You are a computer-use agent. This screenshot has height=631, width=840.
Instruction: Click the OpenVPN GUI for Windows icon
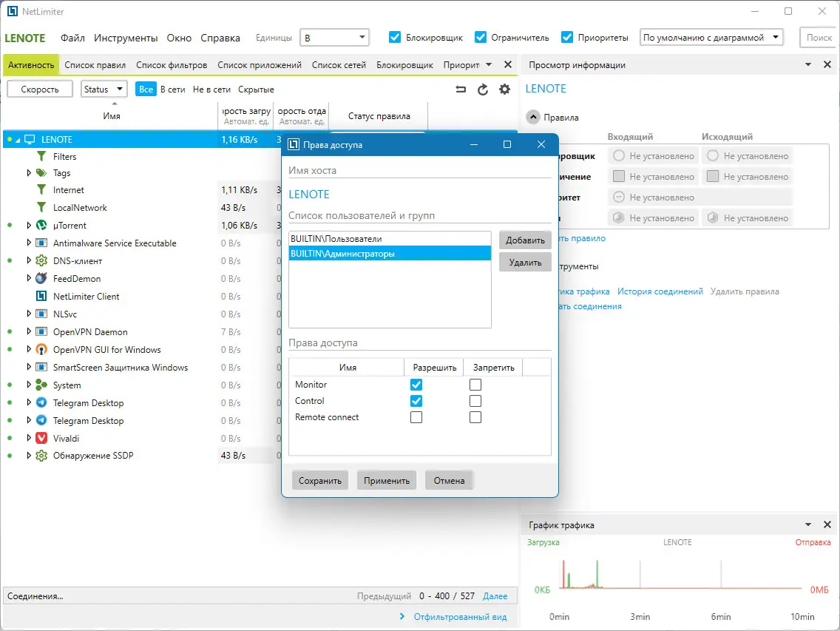pyautogui.click(x=41, y=350)
